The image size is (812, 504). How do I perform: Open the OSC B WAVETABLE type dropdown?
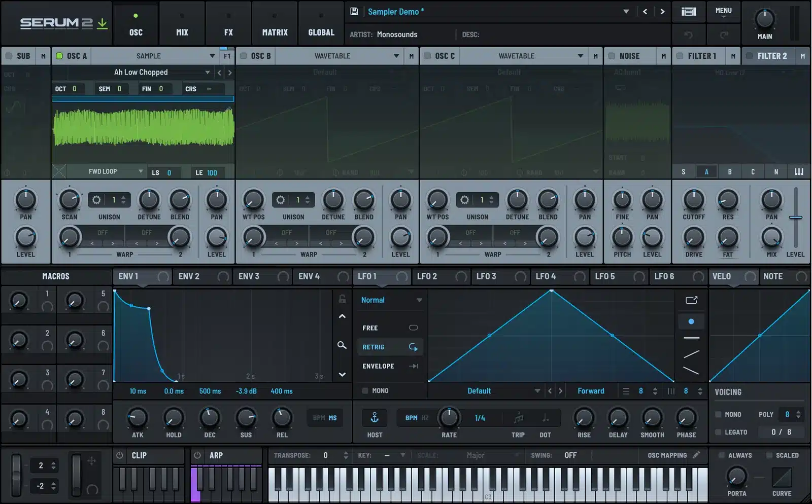[x=339, y=56]
